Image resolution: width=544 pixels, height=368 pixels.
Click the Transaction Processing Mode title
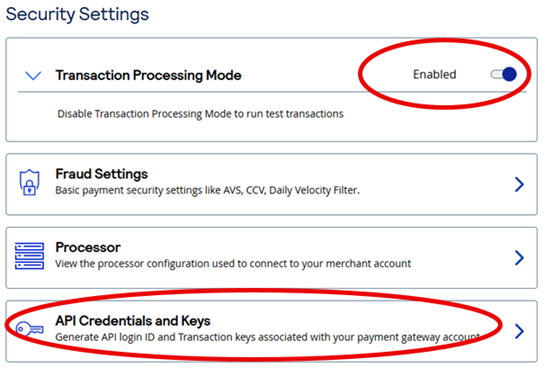(148, 75)
